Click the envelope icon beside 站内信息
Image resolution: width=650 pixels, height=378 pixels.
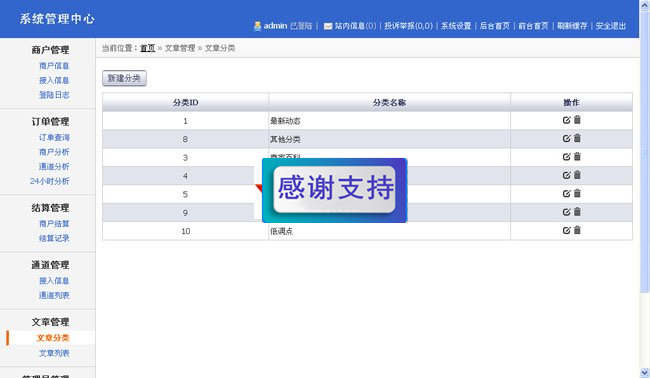click(327, 26)
